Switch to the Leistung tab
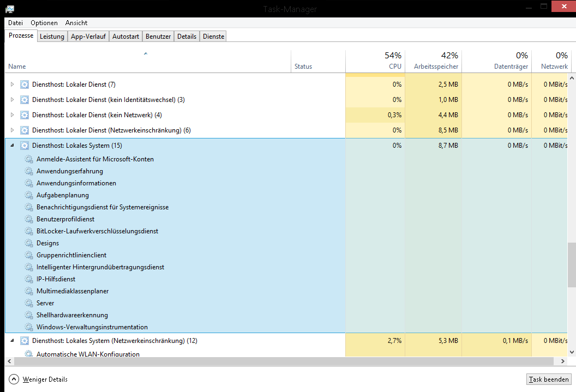This screenshot has width=576, height=392. point(52,37)
